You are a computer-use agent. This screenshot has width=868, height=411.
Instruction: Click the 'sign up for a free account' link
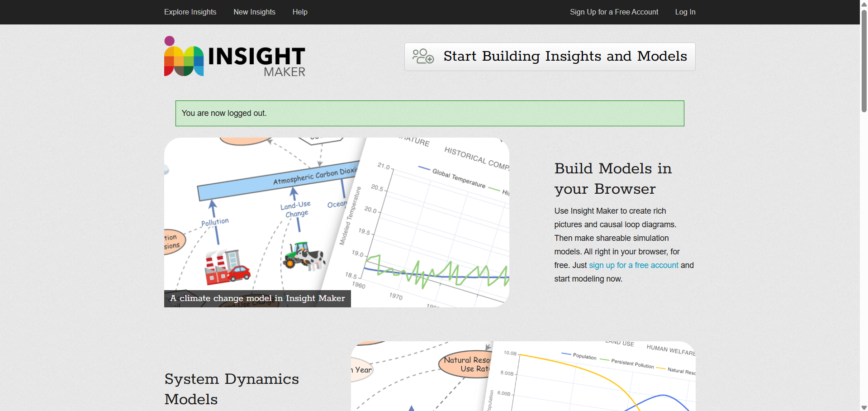(633, 265)
